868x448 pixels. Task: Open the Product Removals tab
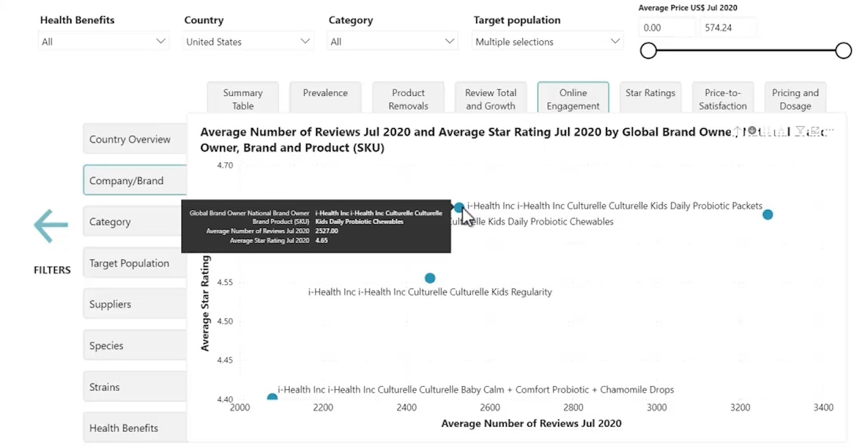click(x=408, y=99)
